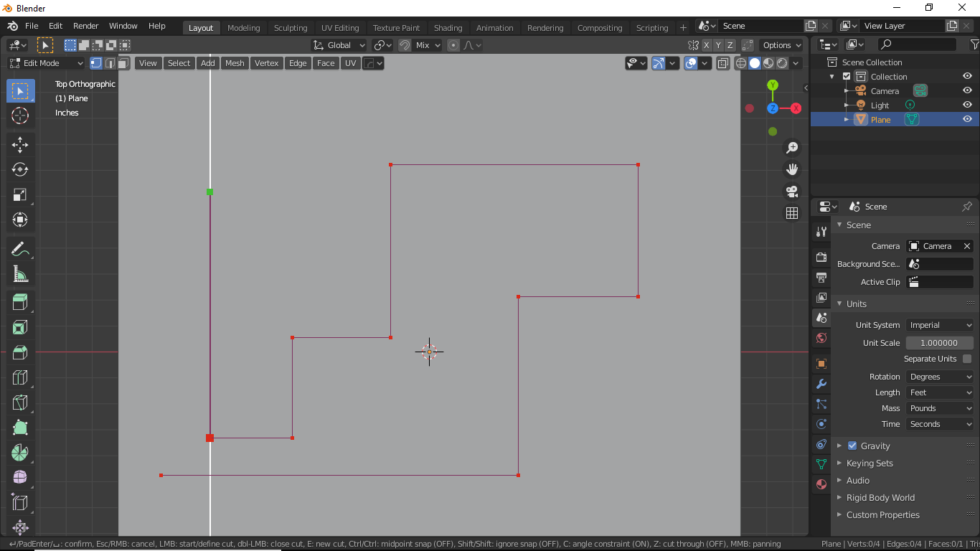Toggle camera view with the camera icon
Viewport: 980px width, 551px height.
click(792, 192)
